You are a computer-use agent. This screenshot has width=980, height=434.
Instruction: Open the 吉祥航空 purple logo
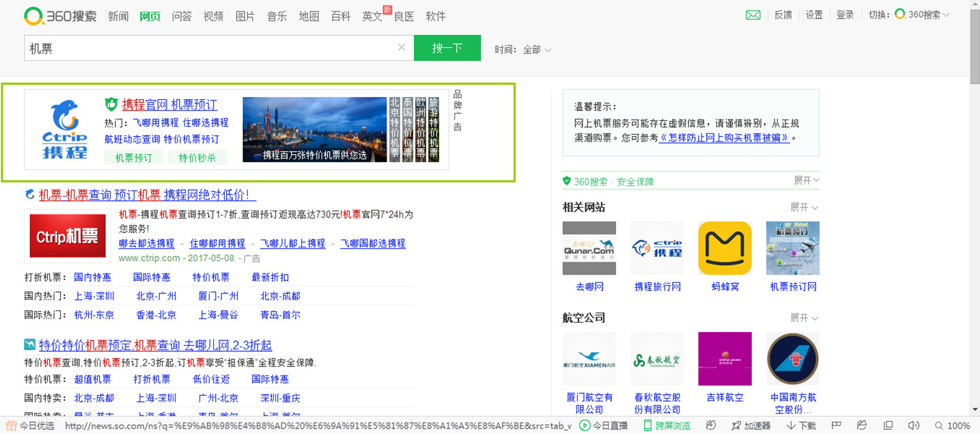click(725, 359)
